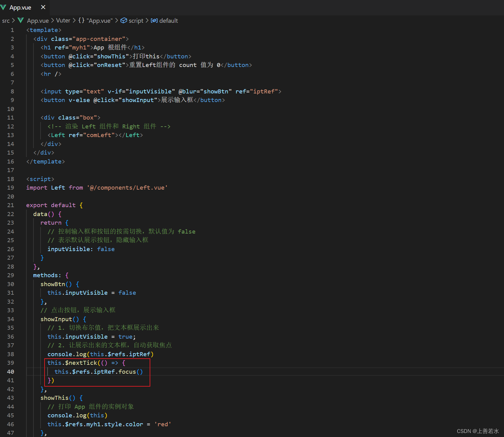Click the comment on line 24
Viewport: 504px width, 437px height.
[x=121, y=231]
